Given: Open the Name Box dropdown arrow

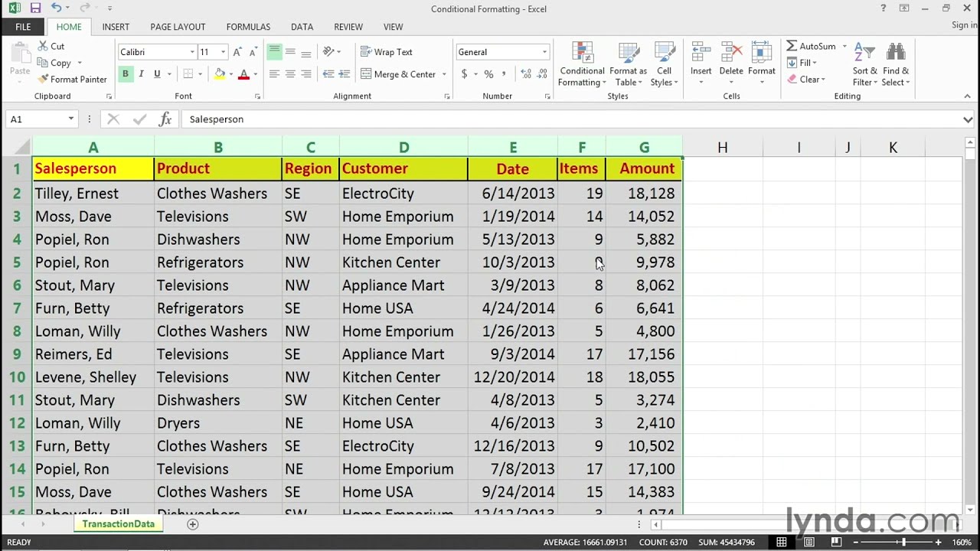Looking at the screenshot, I should pyautogui.click(x=71, y=119).
